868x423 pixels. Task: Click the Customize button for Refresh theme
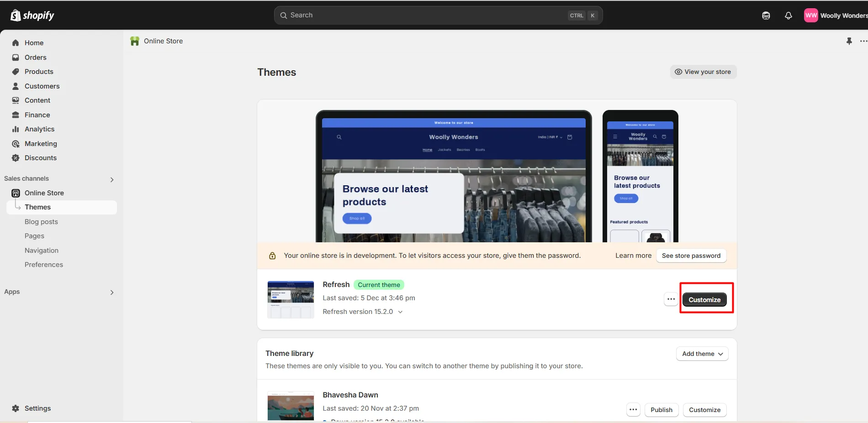click(704, 300)
